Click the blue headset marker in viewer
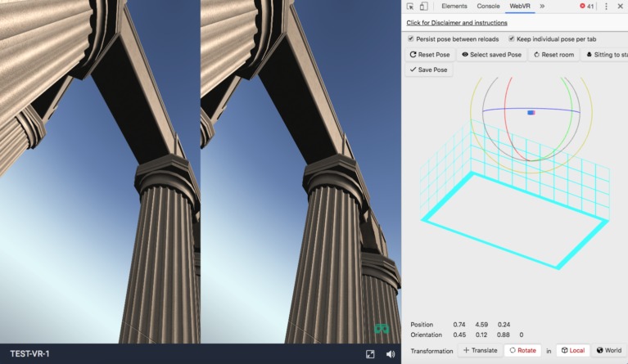The height and width of the screenshot is (364, 628). pyautogui.click(x=531, y=113)
